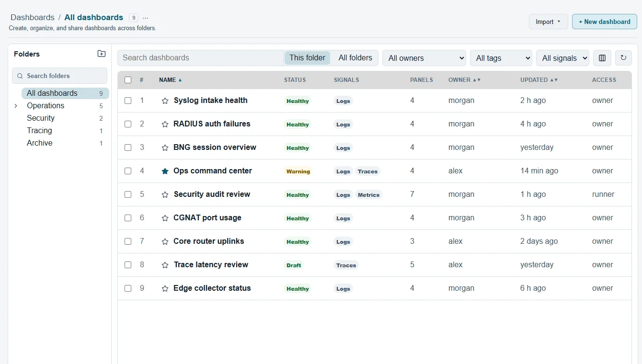
Task: Mark the Security audit review checkbox
Action: (128, 194)
